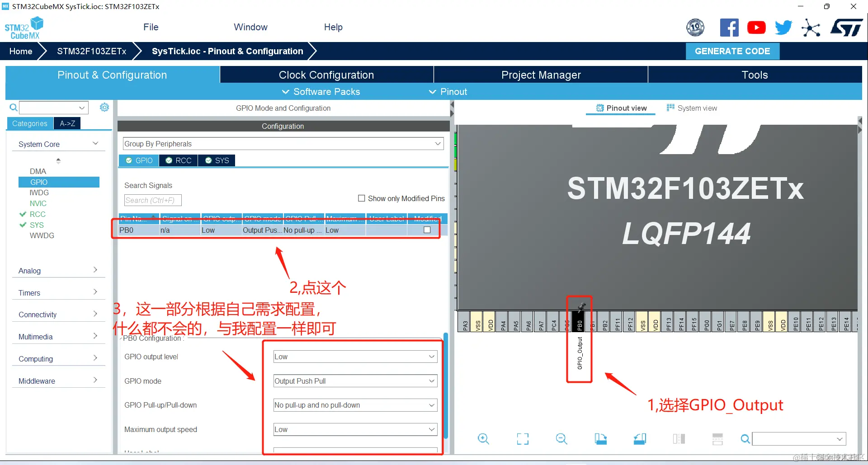The image size is (868, 465).
Task: Open the categories settings gear icon
Action: pos(104,107)
